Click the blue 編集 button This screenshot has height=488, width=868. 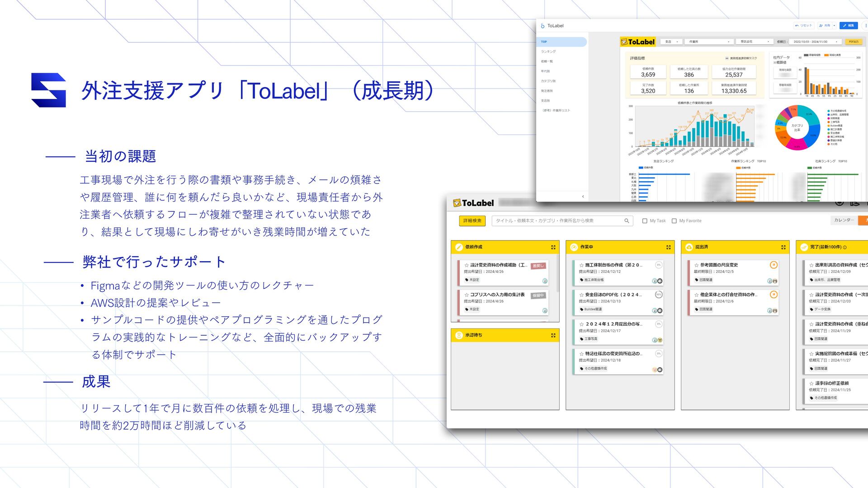(848, 26)
